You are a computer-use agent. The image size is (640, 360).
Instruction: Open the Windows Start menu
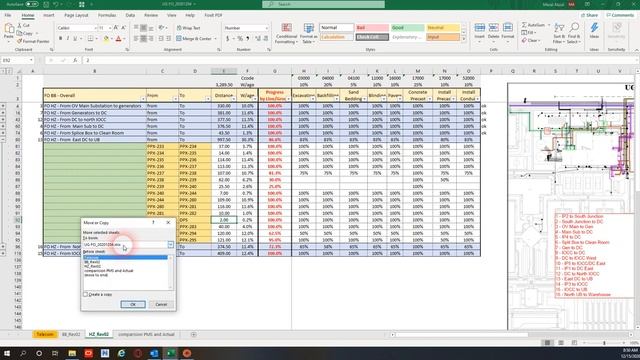[7, 353]
